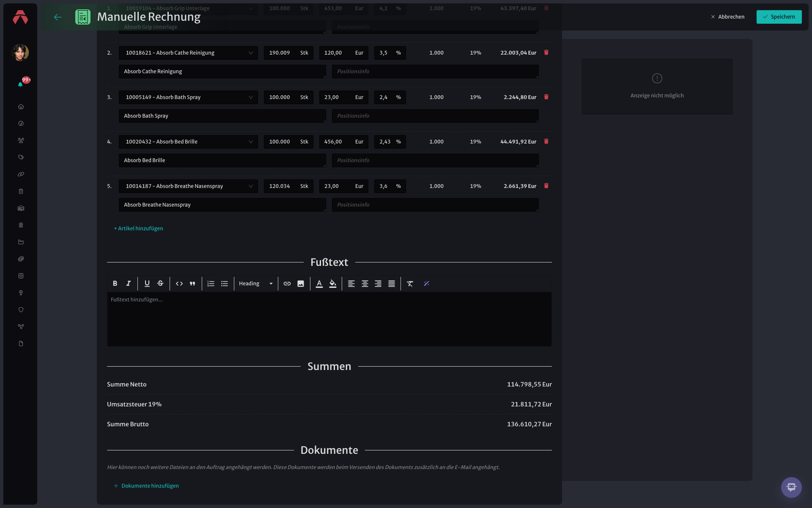Screen dimensions: 812x508
Task: Expand article dropdown for Absorb Breathe Nasenspray
Action: pos(251,186)
